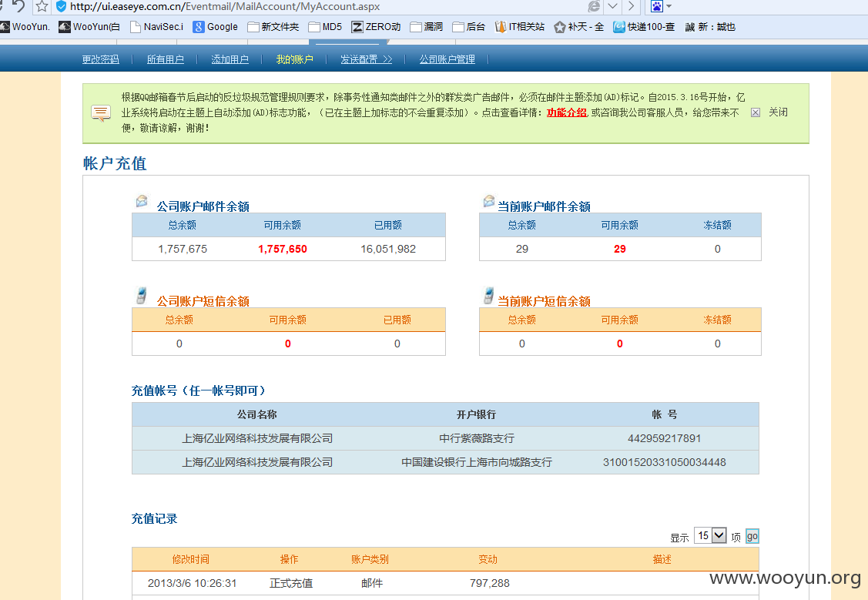
Task: Click company total balance 1,757,675
Action: (x=183, y=249)
